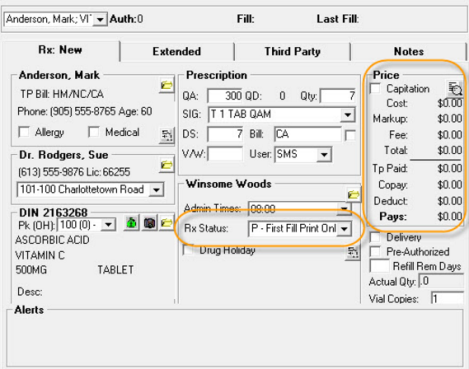
Task: Click the Qty field showing 7
Action: (338, 96)
